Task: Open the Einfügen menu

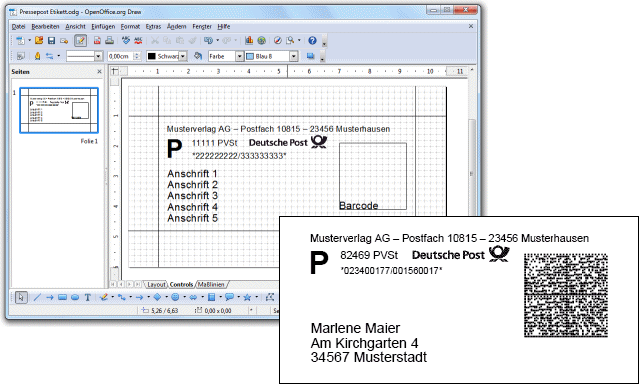Action: pyautogui.click(x=103, y=26)
